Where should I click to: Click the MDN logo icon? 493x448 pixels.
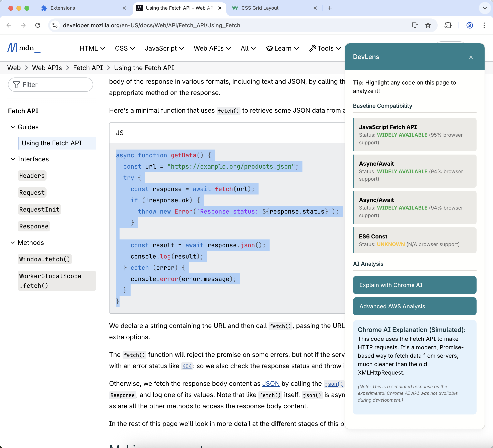point(12,48)
